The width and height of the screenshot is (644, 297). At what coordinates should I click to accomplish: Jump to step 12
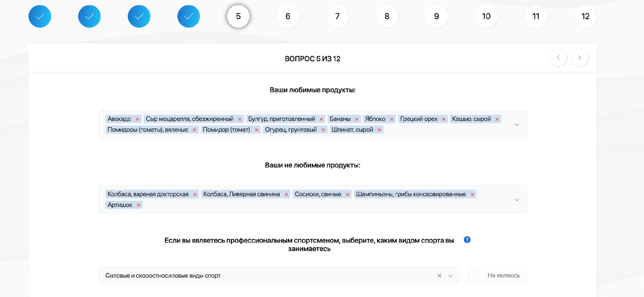585,16
